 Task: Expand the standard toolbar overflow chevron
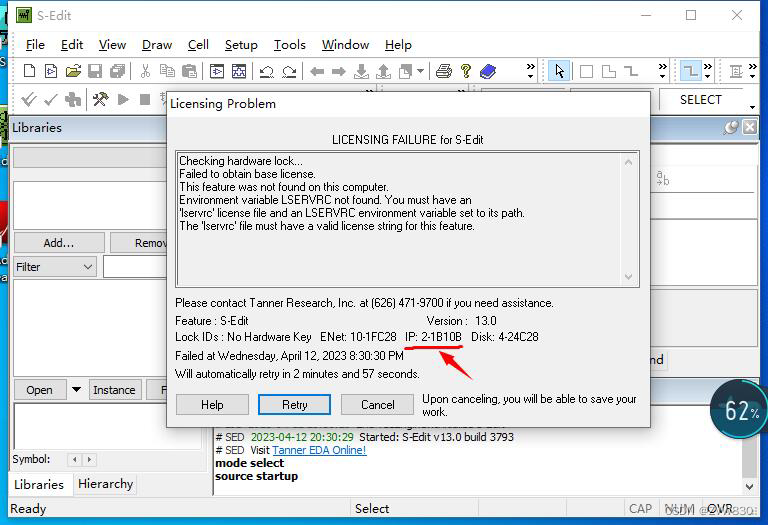tap(530, 71)
